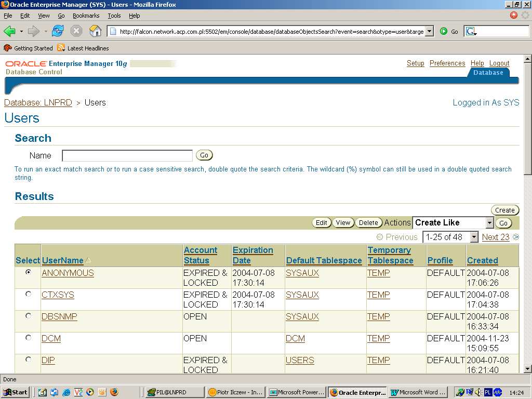
Task: Open the ANONYMOUS user link
Action: 68,273
